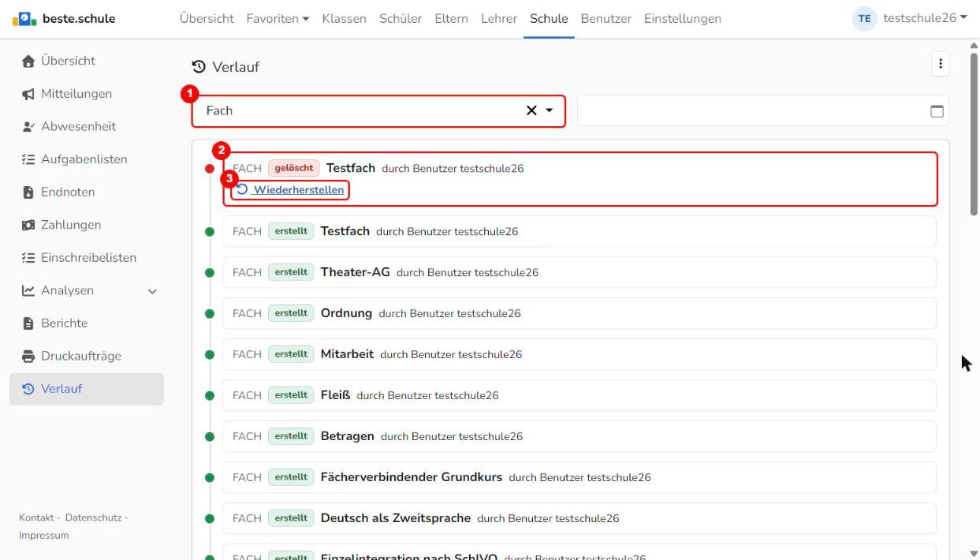
Task: Open the Lehrer tab
Action: click(x=499, y=18)
